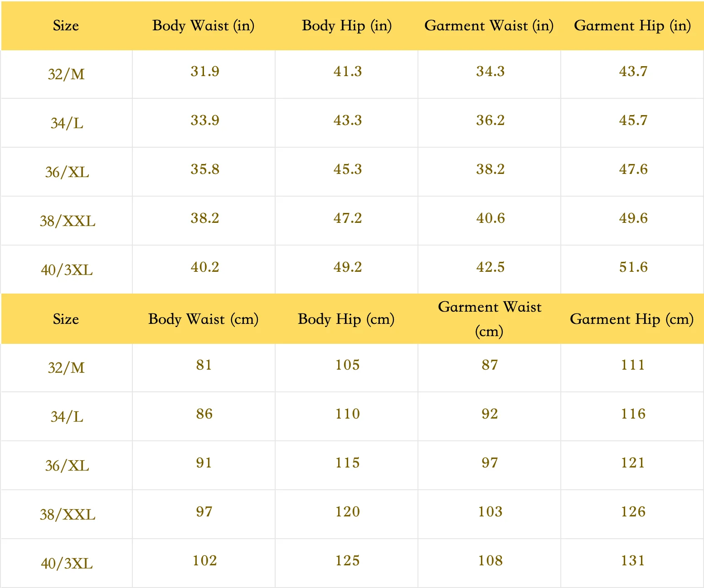
Task: Click body hip value 41.3
Action: pyautogui.click(x=348, y=72)
